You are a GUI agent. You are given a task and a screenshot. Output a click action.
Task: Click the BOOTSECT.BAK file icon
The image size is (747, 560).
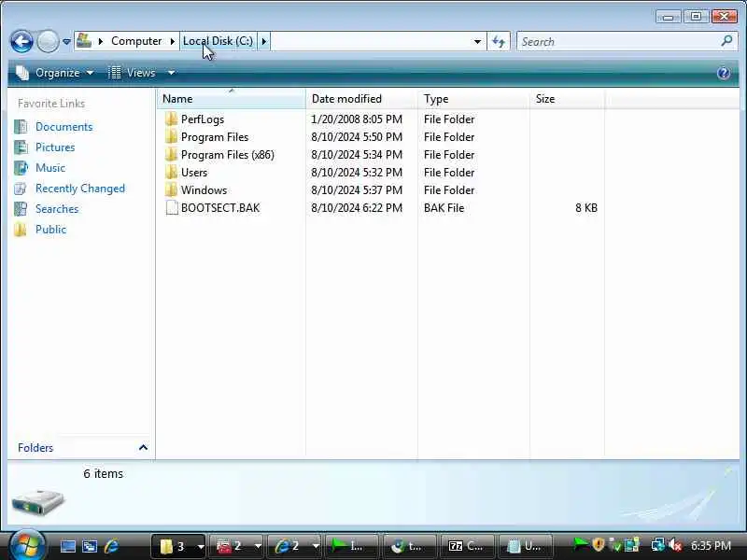172,207
